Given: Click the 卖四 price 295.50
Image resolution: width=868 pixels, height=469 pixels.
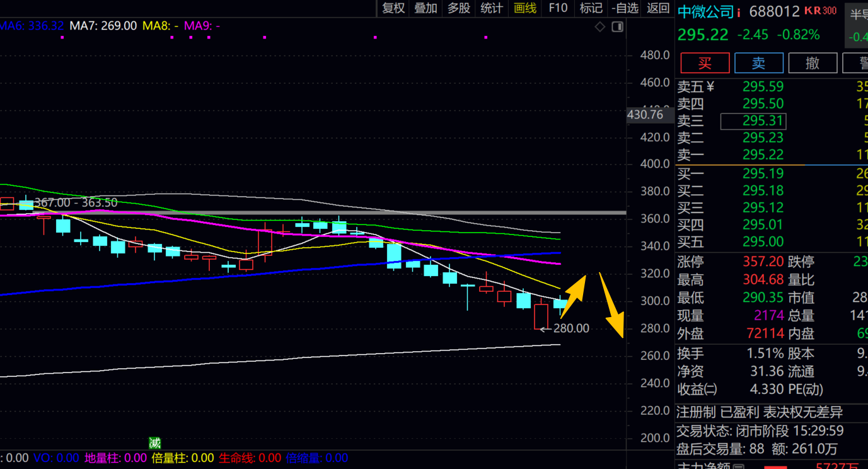Looking at the screenshot, I should tap(763, 104).
